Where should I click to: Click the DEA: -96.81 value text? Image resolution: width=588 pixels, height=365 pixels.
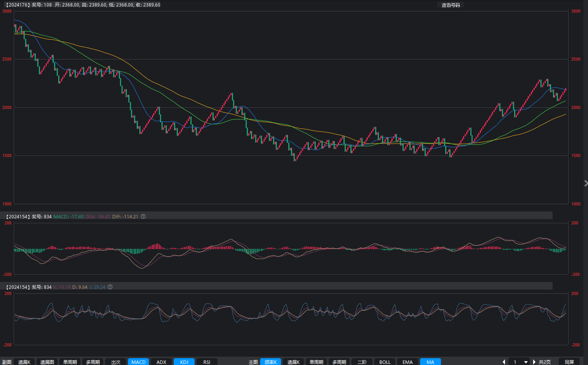click(98, 216)
